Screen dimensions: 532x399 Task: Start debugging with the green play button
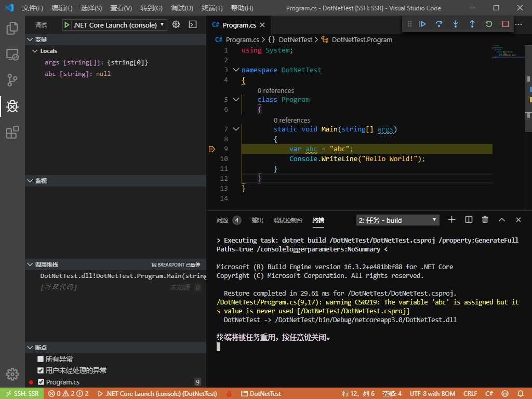click(67, 25)
